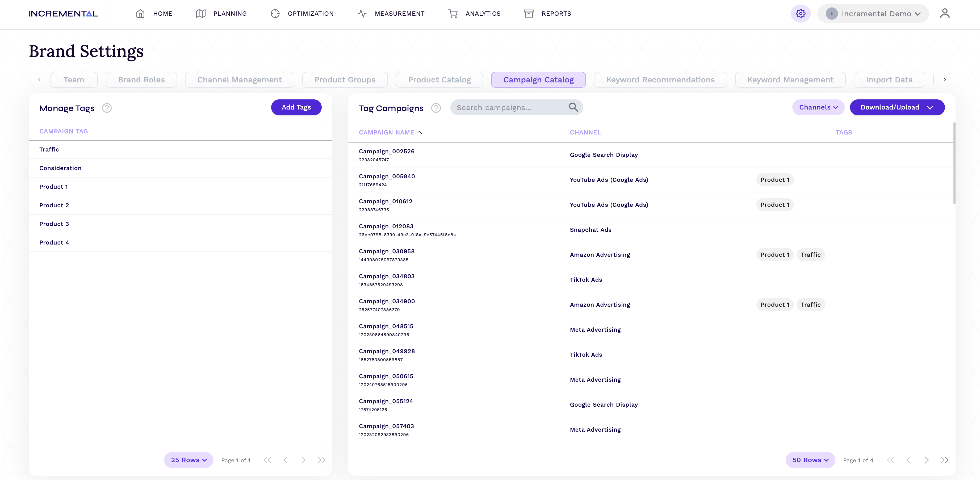The image size is (980, 480).
Task: Click the Add Tags button
Action: tap(296, 107)
